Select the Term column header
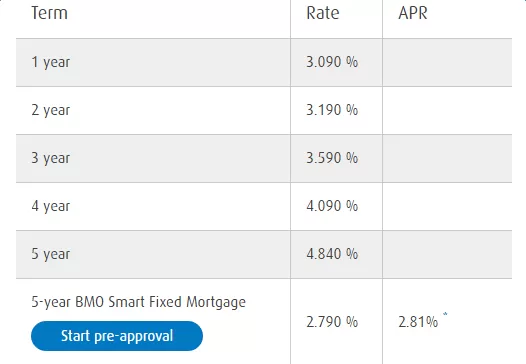The width and height of the screenshot is (526, 364). point(50,13)
